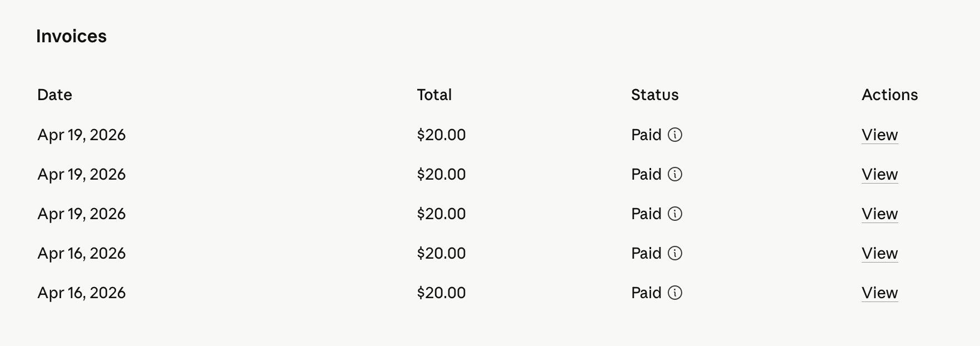Open View link for the third Apr 19 invoice
This screenshot has width=980, height=346.
(x=879, y=214)
